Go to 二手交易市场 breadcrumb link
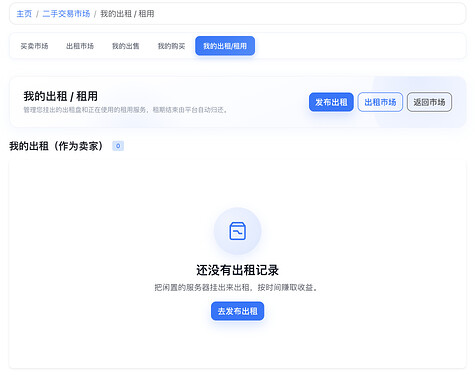 pyautogui.click(x=66, y=14)
